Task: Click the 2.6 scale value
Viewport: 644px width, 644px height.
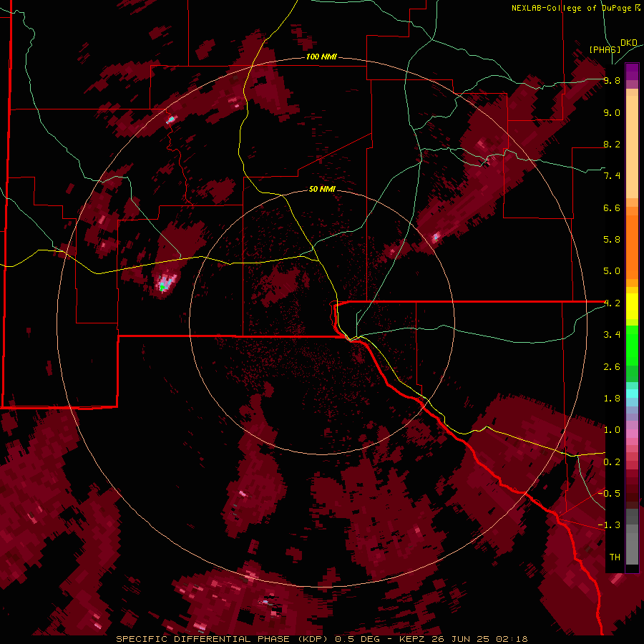Action: (x=612, y=367)
